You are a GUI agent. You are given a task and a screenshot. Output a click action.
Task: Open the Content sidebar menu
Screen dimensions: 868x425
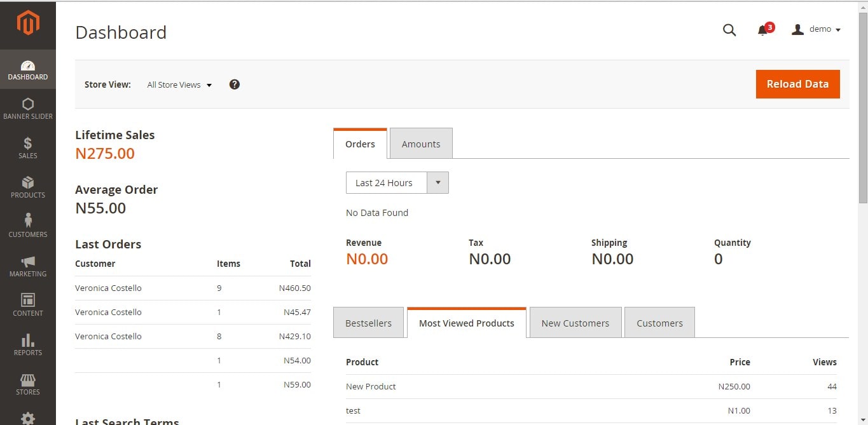click(x=28, y=306)
